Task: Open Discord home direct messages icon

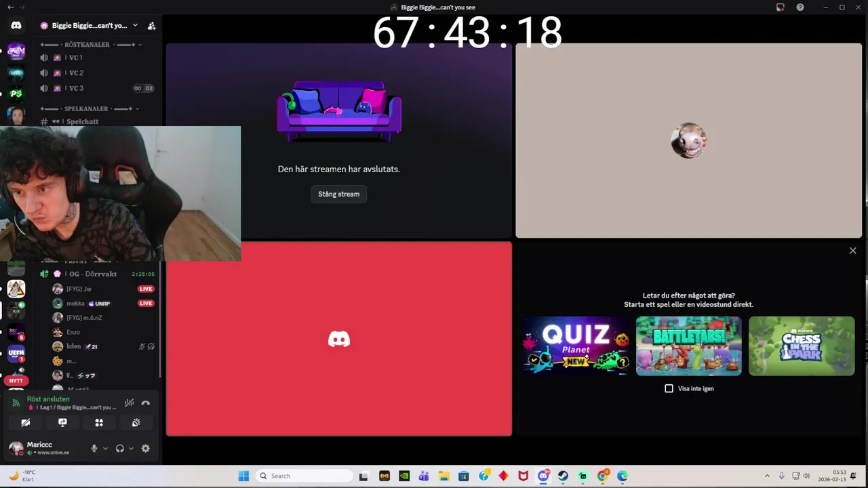Action: (x=16, y=25)
